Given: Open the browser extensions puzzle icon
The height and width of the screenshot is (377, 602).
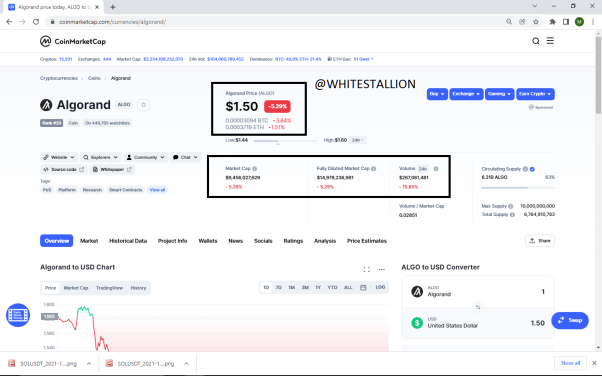Looking at the screenshot, I should point(552,22).
